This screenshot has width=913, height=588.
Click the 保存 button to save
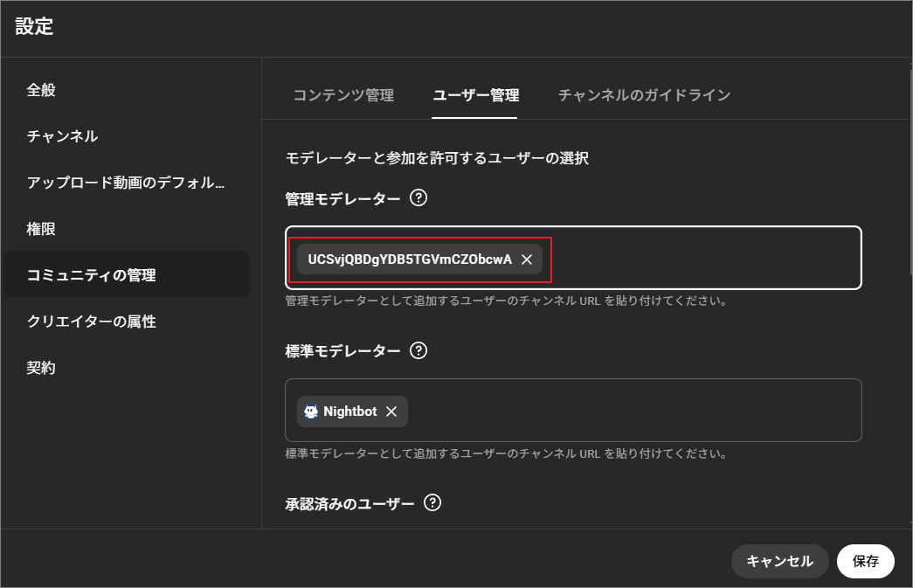pos(865,561)
